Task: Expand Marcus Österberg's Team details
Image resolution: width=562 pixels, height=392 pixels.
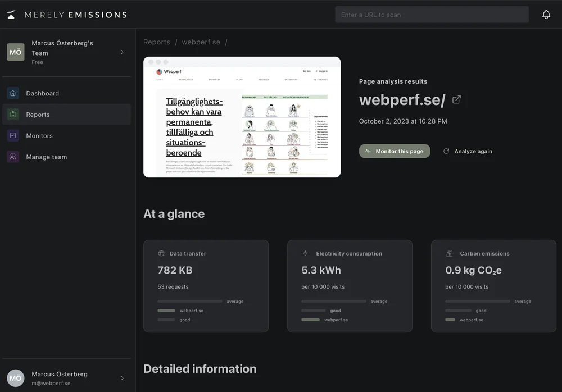Action: pos(122,52)
